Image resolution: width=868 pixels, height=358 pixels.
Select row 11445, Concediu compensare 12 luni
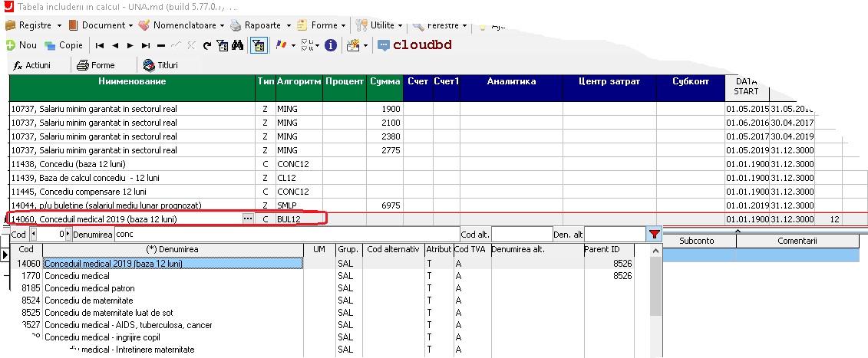(x=132, y=192)
